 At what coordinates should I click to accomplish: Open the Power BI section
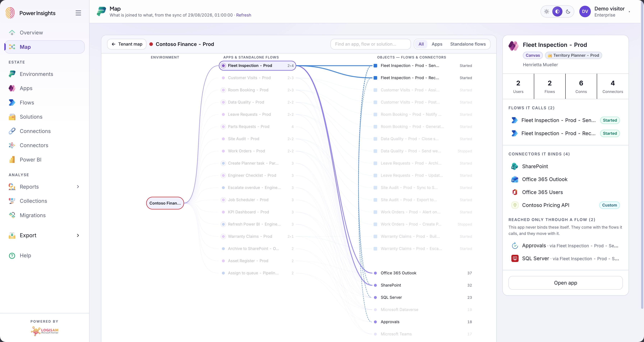click(45, 160)
